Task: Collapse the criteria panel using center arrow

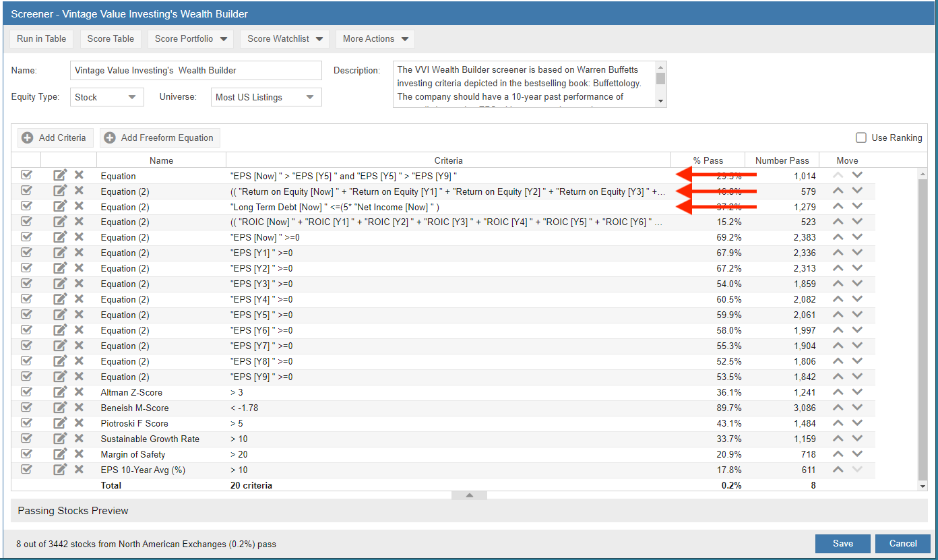Action: point(470,495)
